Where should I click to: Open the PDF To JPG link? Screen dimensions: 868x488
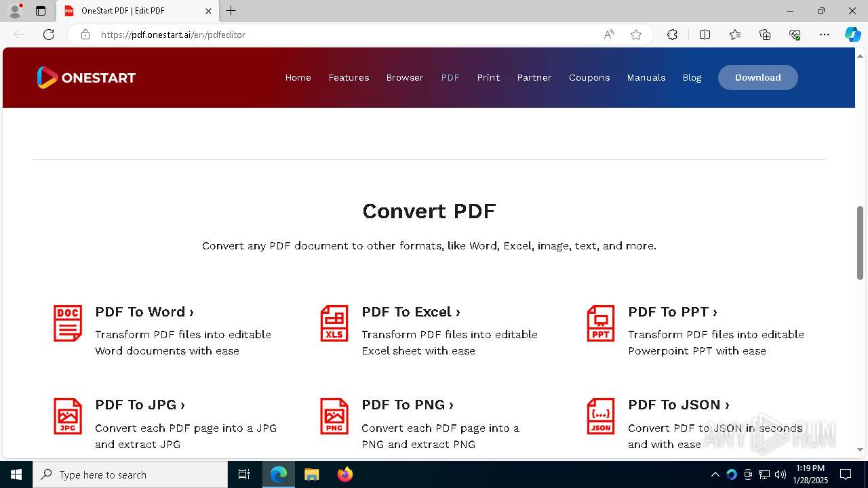click(x=140, y=405)
